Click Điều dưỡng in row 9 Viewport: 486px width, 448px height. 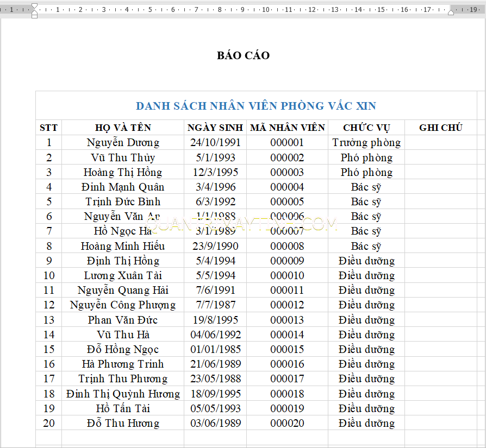point(366,261)
